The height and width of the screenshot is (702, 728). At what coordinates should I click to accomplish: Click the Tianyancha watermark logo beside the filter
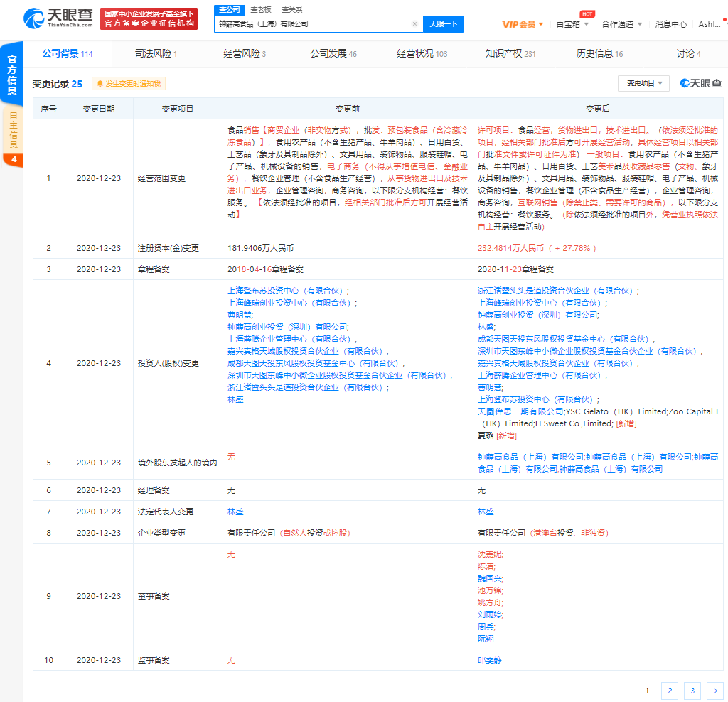[x=700, y=84]
